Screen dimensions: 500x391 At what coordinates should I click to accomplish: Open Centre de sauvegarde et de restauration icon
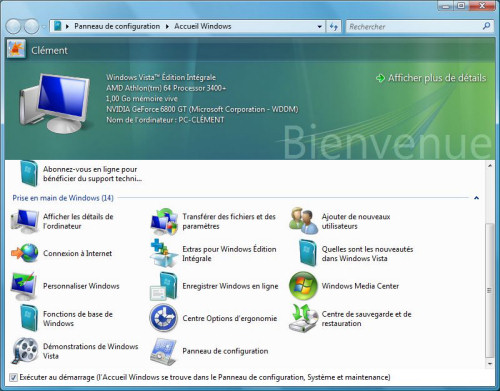tap(303, 318)
